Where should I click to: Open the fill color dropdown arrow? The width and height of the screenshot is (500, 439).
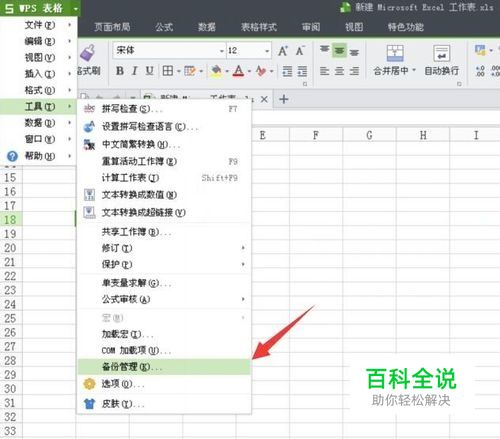coord(227,71)
